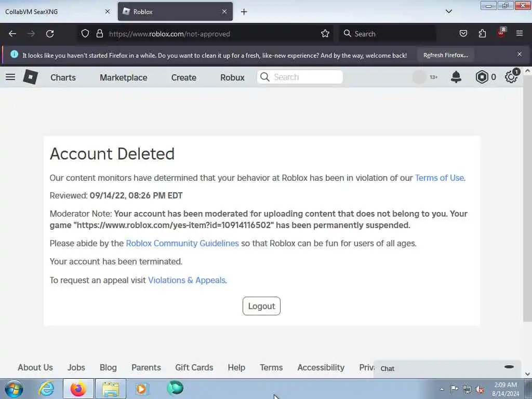Click the Jobs footer link

pyautogui.click(x=76, y=367)
